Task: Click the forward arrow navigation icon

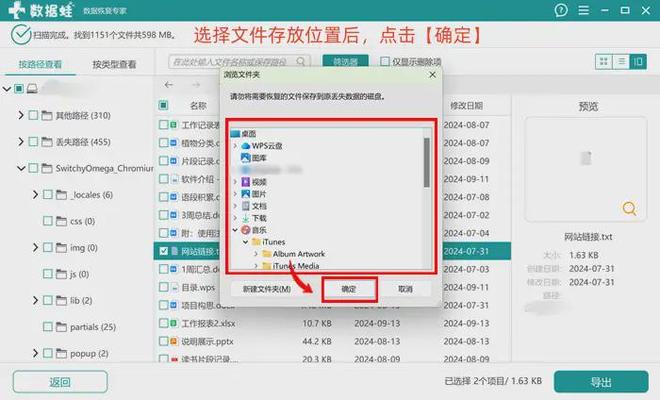Action: (196, 85)
